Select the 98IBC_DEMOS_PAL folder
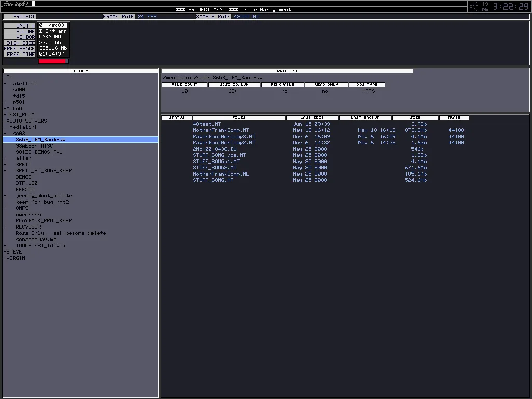The width and height of the screenshot is (532, 399). pyautogui.click(x=39, y=152)
